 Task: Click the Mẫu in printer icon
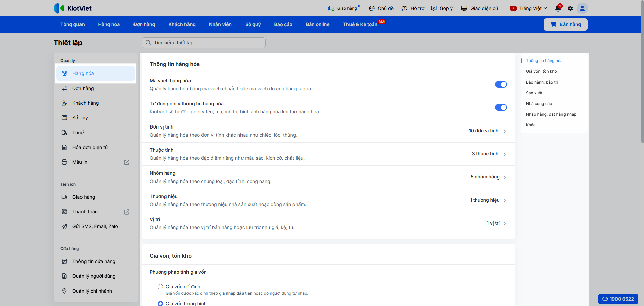(x=64, y=162)
